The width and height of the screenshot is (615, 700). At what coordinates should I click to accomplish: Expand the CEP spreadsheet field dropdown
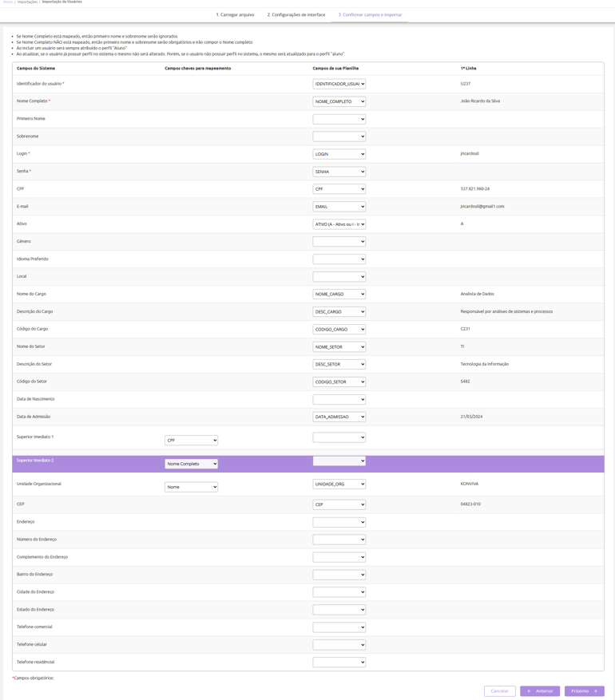(339, 504)
